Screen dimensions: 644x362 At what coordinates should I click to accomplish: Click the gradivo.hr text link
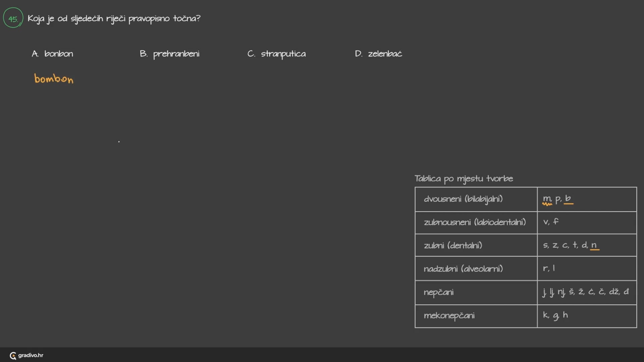pyautogui.click(x=31, y=355)
